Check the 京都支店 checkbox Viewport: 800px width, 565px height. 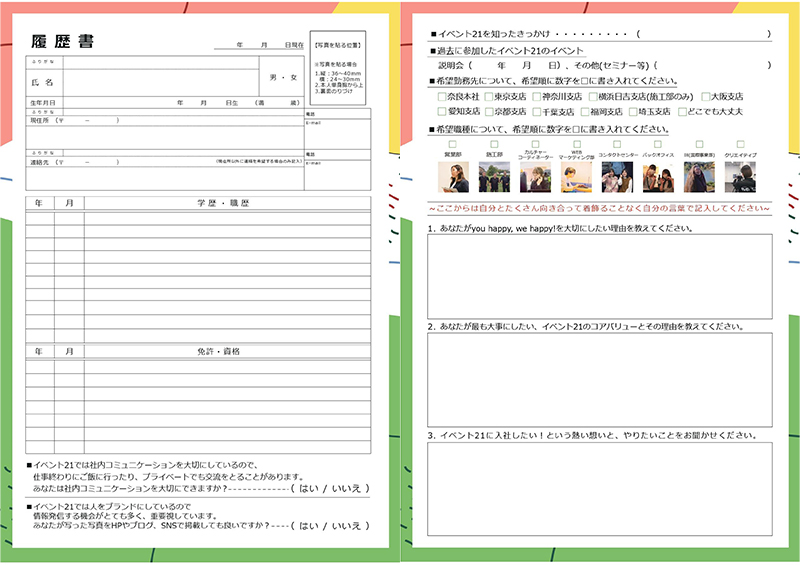(x=489, y=111)
